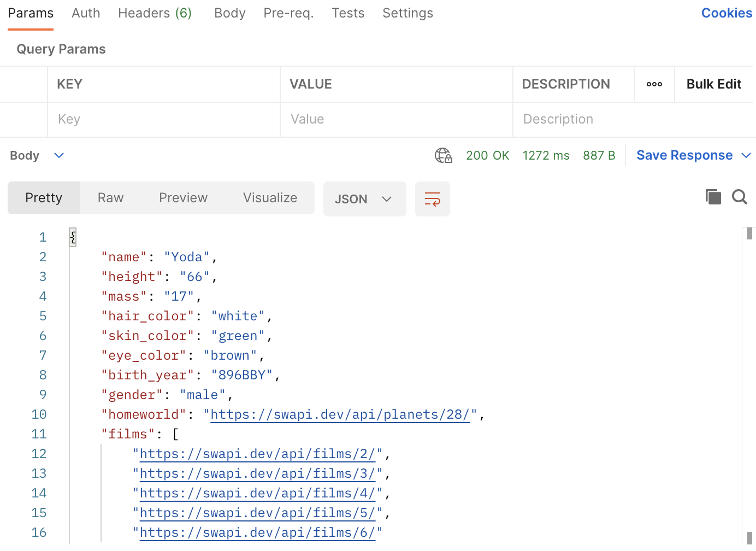Show the Visualize response view

(x=270, y=198)
